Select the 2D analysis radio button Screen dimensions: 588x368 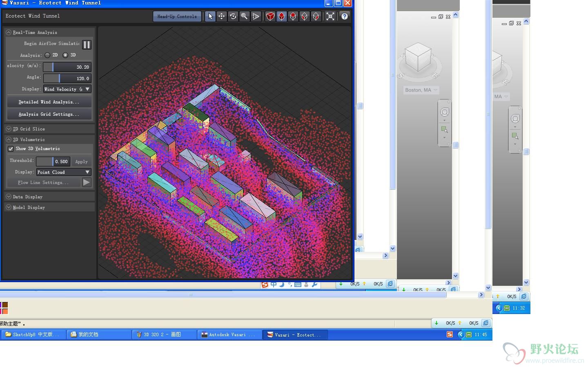47,55
